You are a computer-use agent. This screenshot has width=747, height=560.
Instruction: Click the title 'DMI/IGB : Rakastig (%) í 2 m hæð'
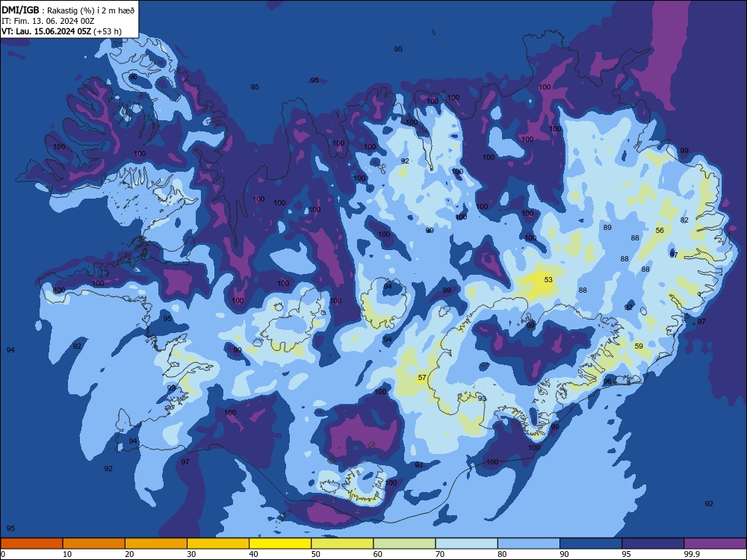[68, 10]
